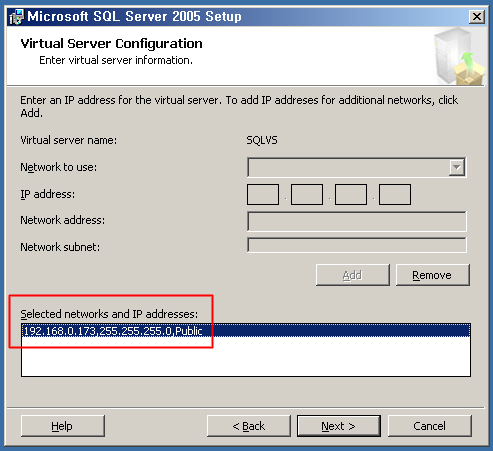This screenshot has height=451, width=493.
Task: Close the SQL Server 2005 Setup dialog
Action: (x=477, y=16)
